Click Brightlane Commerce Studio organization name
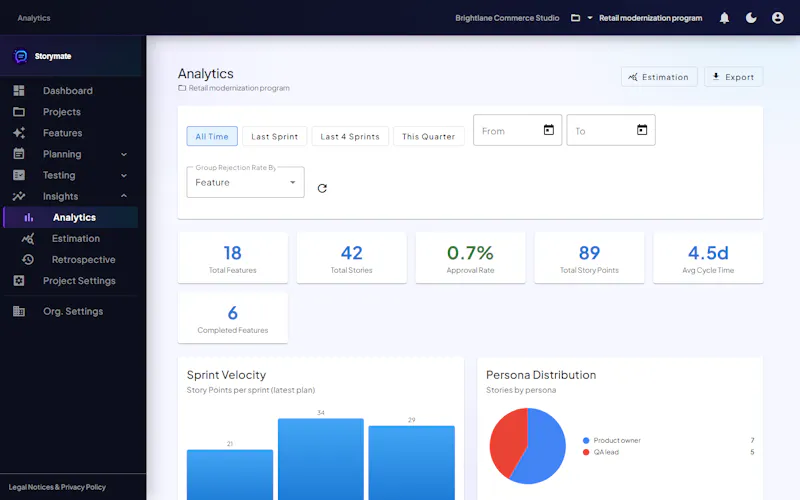 click(x=507, y=18)
